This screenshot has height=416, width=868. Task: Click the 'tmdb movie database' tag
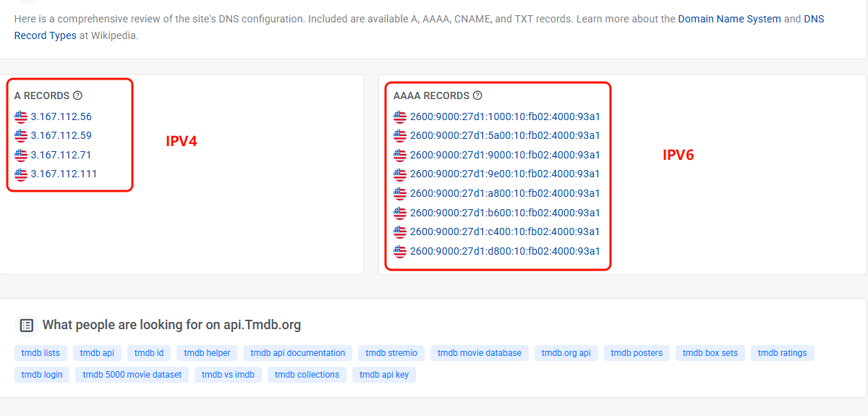tap(479, 353)
